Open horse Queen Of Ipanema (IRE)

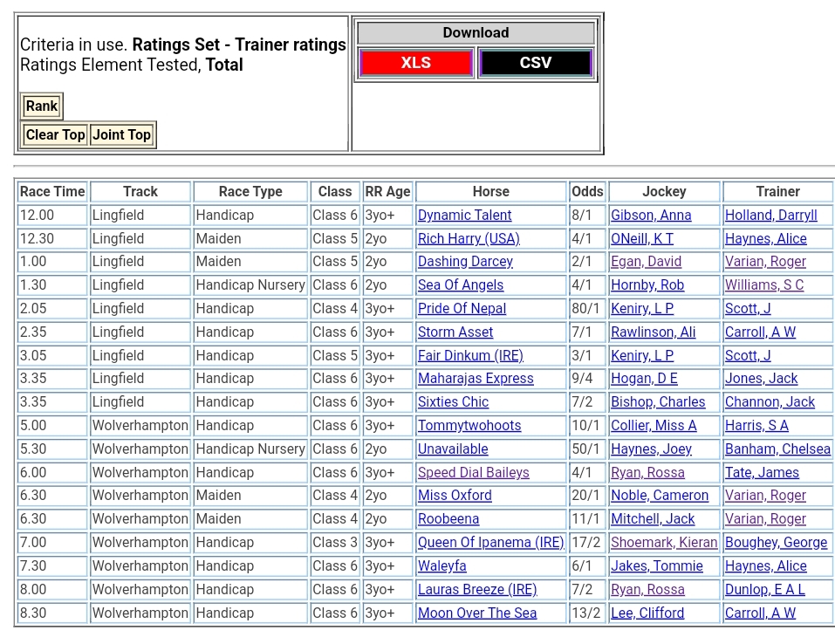(490, 543)
